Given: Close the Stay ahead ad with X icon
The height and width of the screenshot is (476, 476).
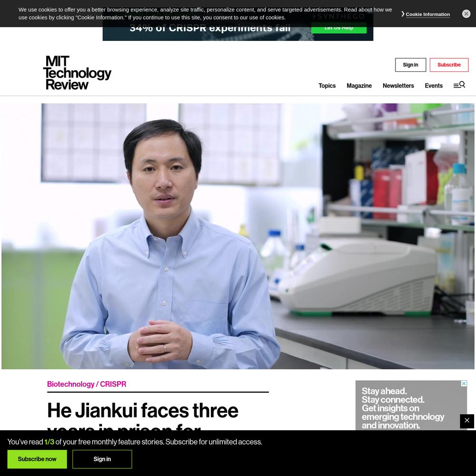Looking at the screenshot, I should (x=464, y=383).
